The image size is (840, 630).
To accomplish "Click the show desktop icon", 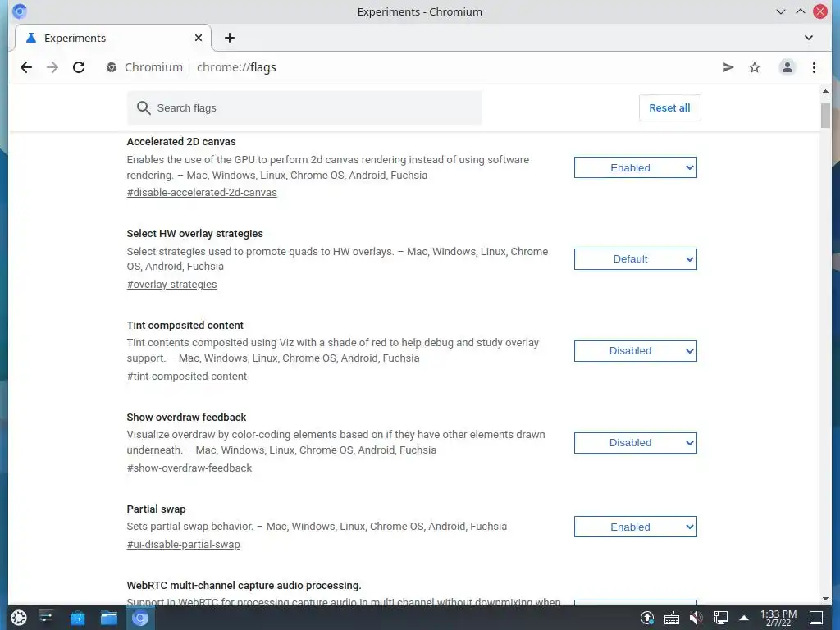I will coord(816,619).
